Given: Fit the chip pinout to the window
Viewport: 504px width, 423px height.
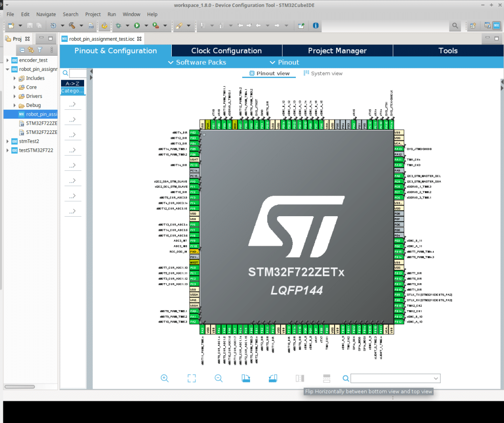Looking at the screenshot, I should coord(191,378).
